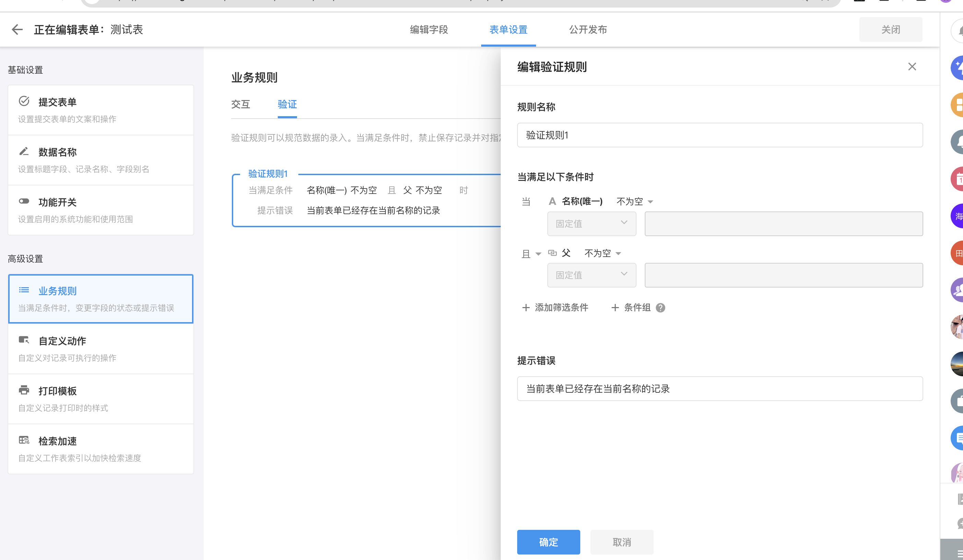Close the edit validation rule panel
The width and height of the screenshot is (963, 560).
tap(912, 66)
